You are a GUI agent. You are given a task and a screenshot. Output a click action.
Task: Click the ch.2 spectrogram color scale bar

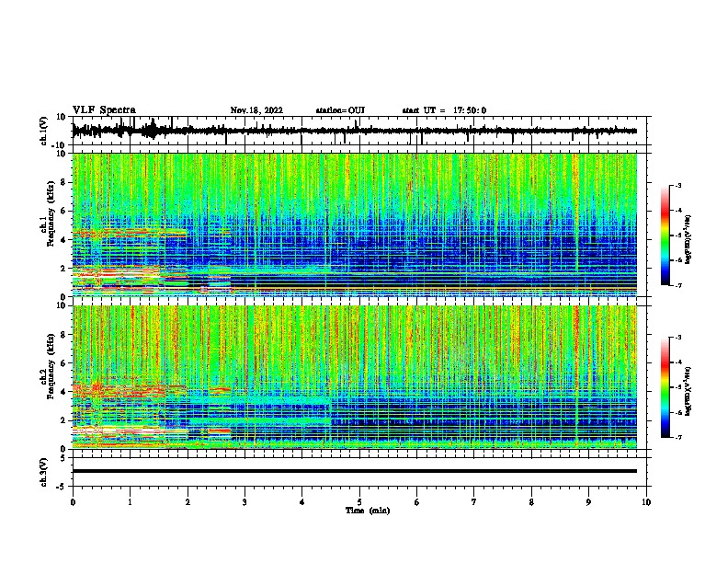point(665,387)
